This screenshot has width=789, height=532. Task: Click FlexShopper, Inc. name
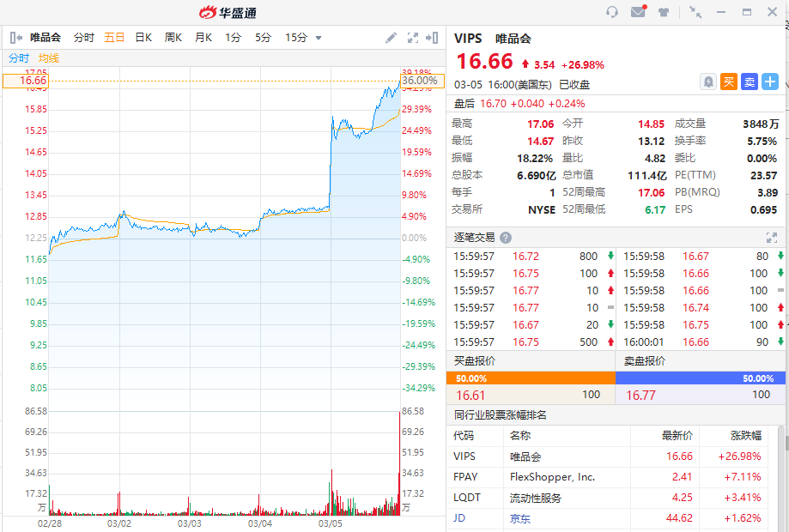coord(553,477)
